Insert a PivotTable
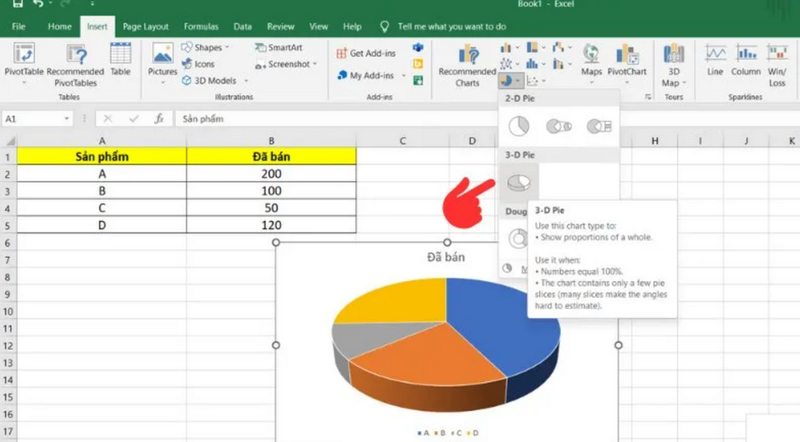The width and height of the screenshot is (800, 442). (x=23, y=63)
